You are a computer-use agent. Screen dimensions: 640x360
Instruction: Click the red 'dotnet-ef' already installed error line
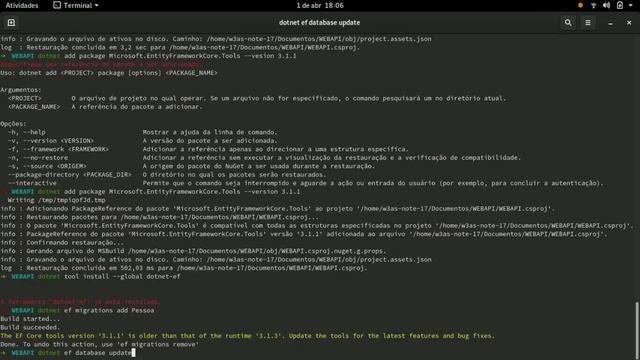click(x=80, y=302)
